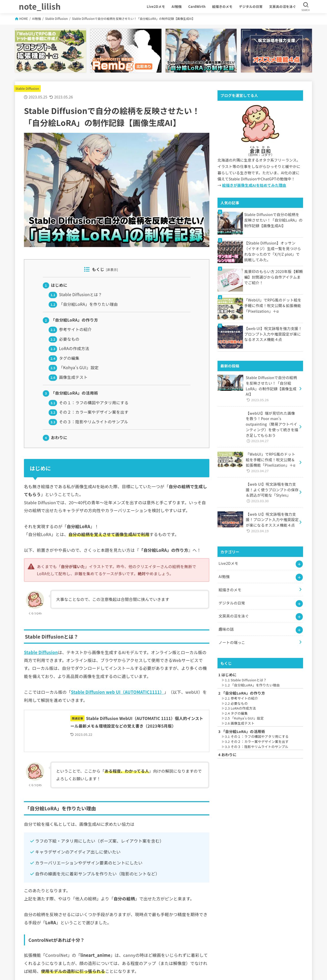Open the search icon in the header
Image resolution: width=327 pixels, height=980 pixels.
tap(305, 6)
